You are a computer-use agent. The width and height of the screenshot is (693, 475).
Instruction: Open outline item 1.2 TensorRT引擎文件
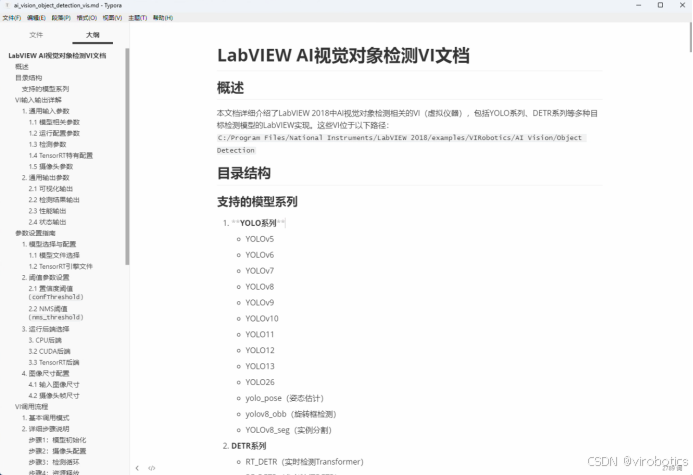click(x=61, y=266)
